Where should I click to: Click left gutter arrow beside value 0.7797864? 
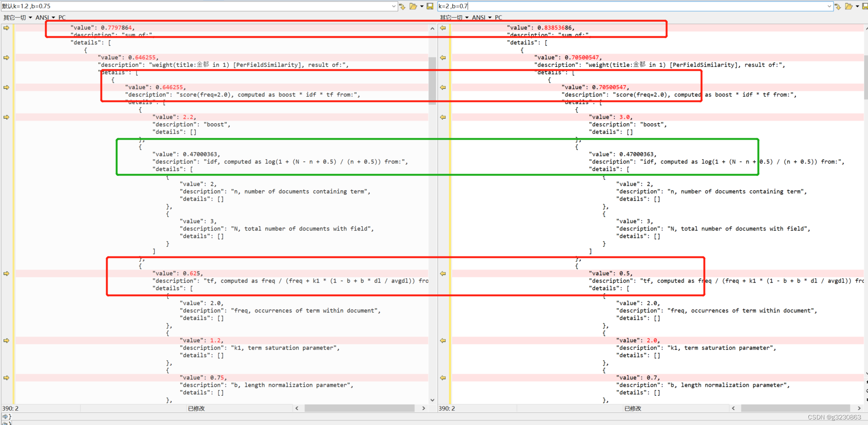pos(6,28)
